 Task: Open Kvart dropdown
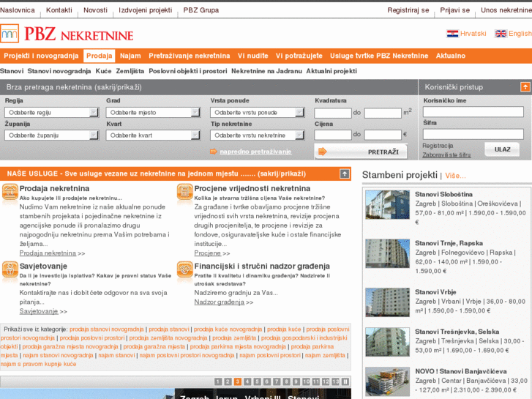tap(153, 135)
